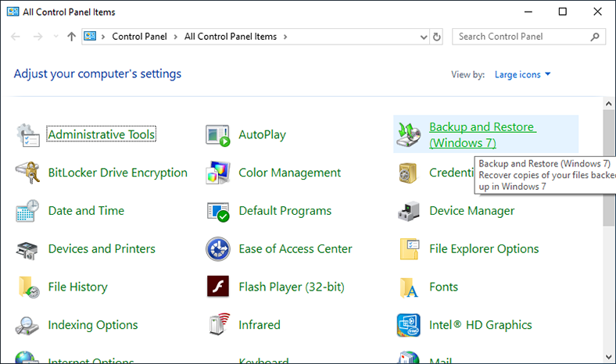
Task: Open BitLocker Drive Encryption link
Action: [x=118, y=173]
